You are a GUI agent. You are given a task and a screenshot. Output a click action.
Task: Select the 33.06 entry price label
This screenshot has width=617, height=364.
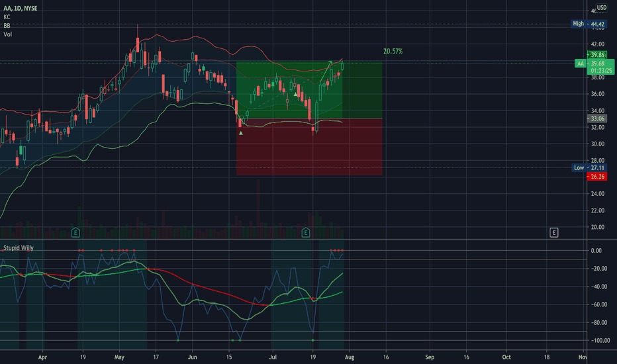597,118
